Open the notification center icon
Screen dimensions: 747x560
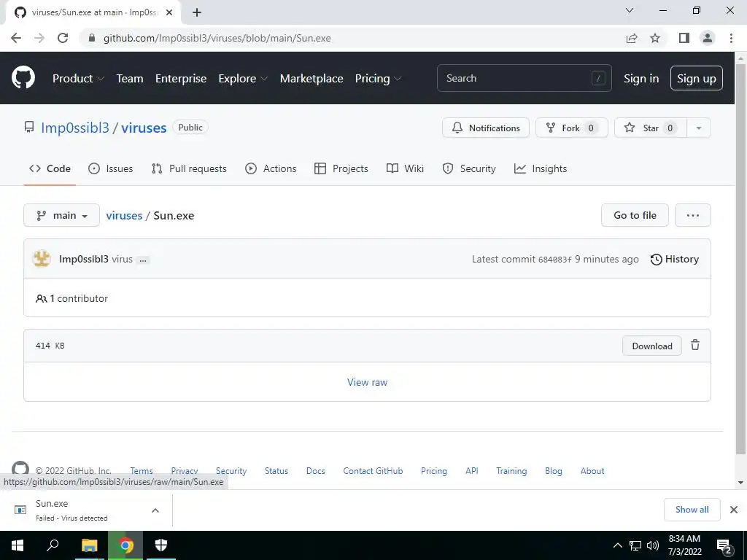pos(724,546)
